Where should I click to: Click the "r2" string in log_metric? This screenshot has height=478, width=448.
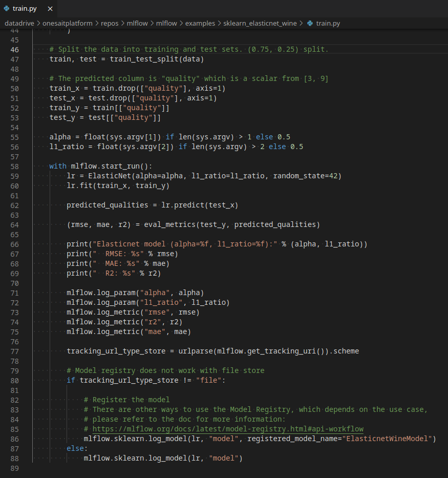(x=153, y=322)
